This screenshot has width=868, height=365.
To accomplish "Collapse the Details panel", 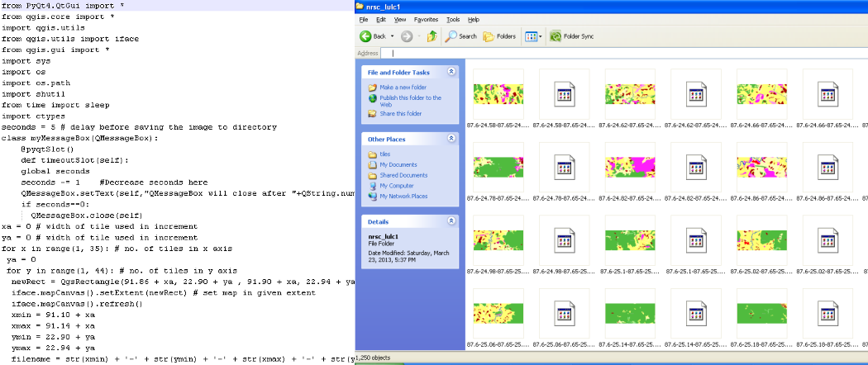I will click(451, 222).
